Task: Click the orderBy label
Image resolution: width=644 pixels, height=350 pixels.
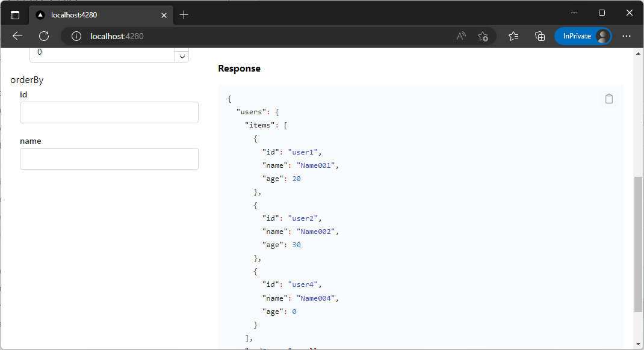Action: point(26,79)
